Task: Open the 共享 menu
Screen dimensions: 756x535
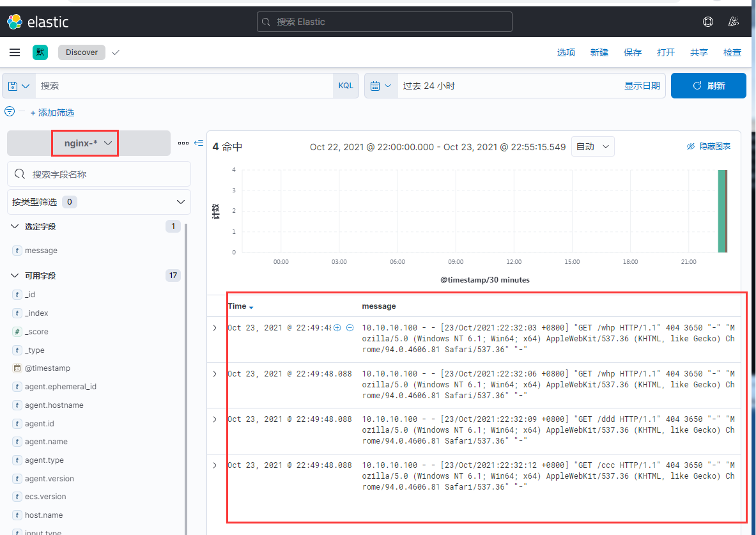Action: point(699,52)
